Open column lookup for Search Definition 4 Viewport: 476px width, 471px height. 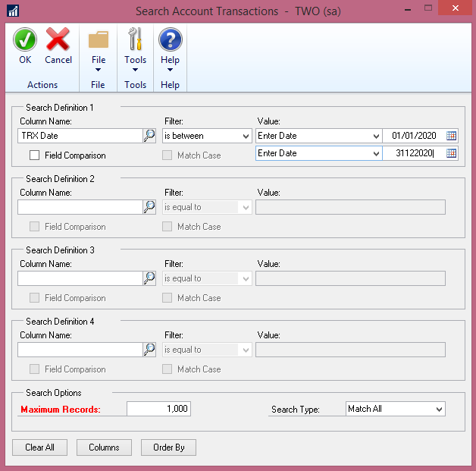point(149,350)
